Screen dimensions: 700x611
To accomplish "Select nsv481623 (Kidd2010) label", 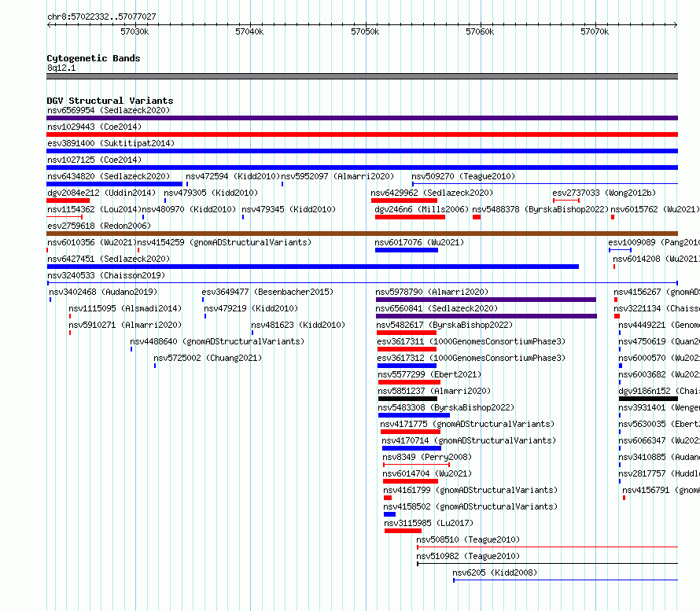I will point(298,325).
